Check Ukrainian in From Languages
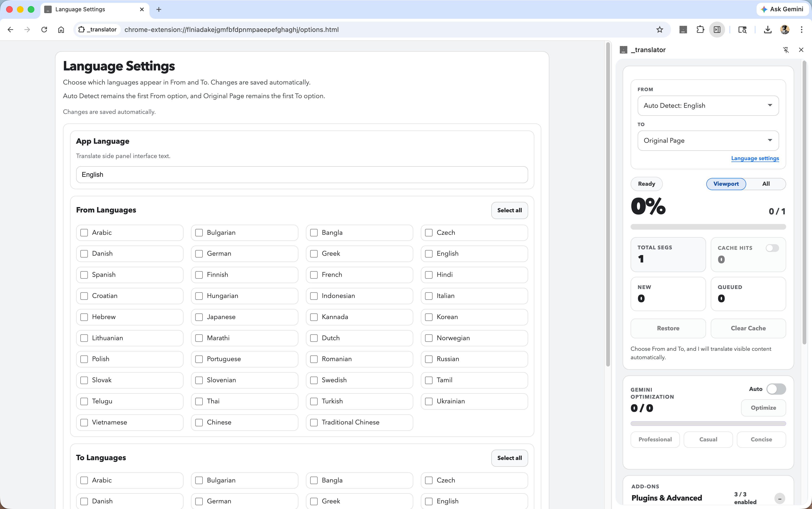 click(429, 401)
